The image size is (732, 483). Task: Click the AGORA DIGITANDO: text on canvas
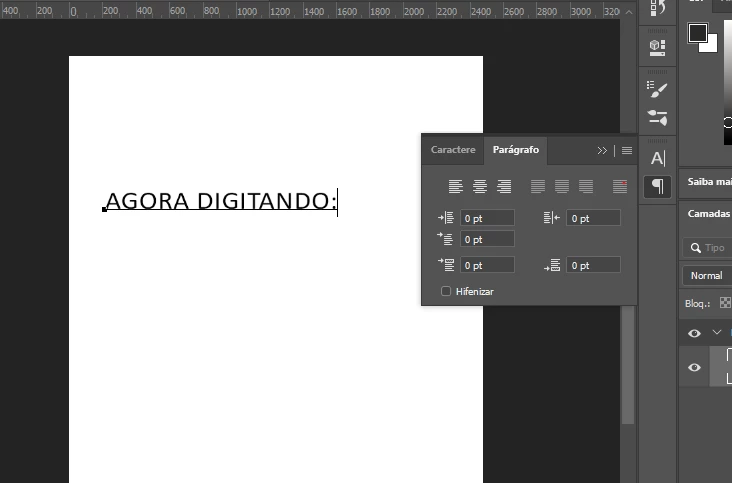pos(221,202)
